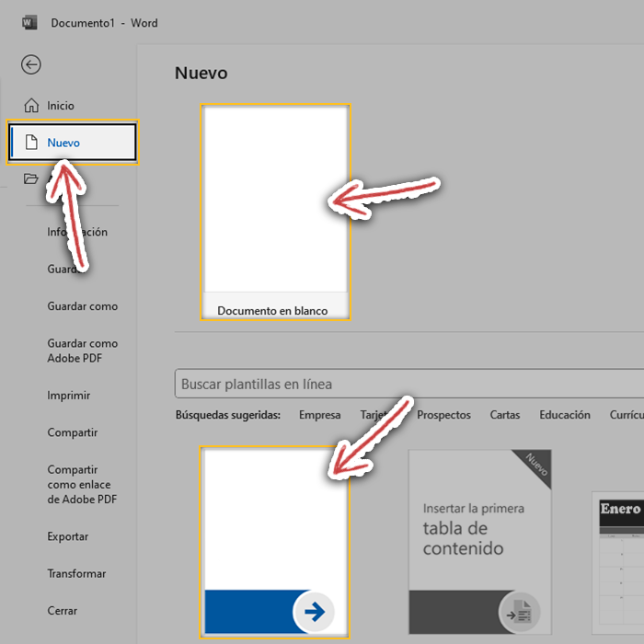
Task: Open Guardar como Adobe PDF
Action: [x=83, y=351]
